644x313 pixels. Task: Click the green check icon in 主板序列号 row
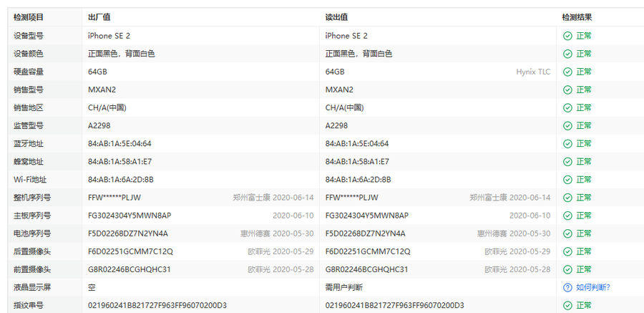pos(567,216)
